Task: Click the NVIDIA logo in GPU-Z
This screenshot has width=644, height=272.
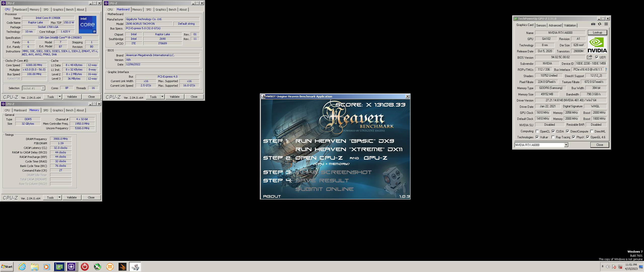Action: point(597,45)
